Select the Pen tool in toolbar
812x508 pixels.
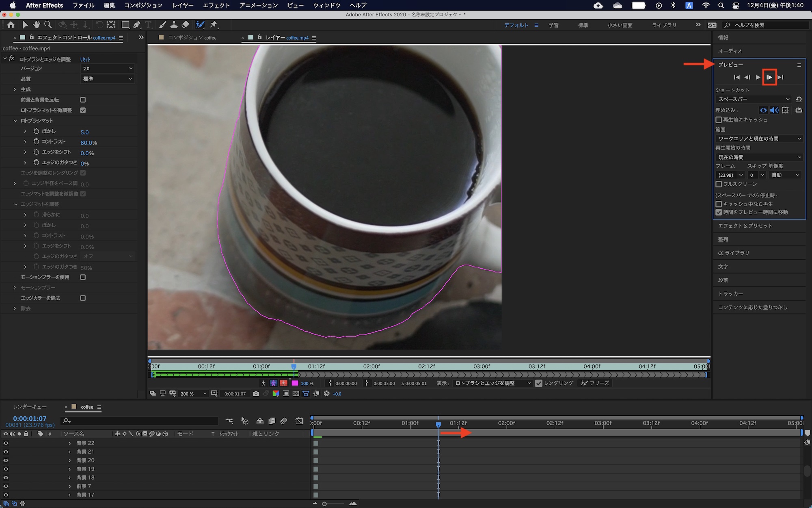(137, 25)
